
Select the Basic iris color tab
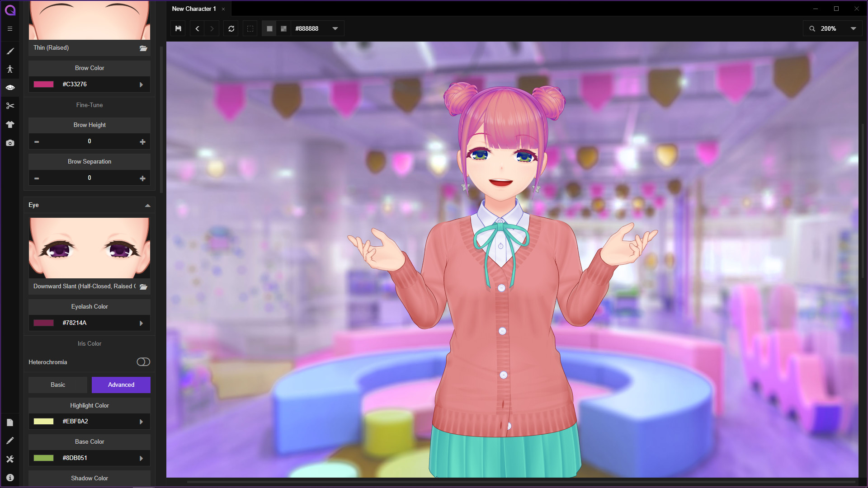click(58, 385)
